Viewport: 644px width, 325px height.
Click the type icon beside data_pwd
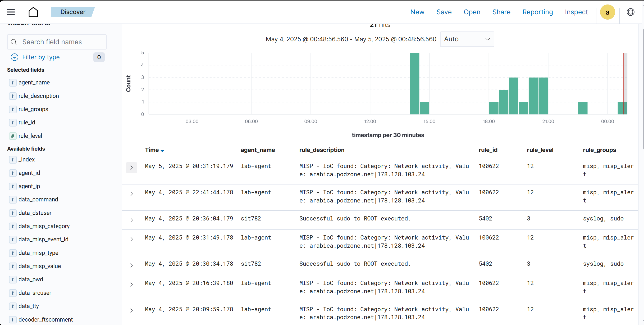(x=12, y=279)
